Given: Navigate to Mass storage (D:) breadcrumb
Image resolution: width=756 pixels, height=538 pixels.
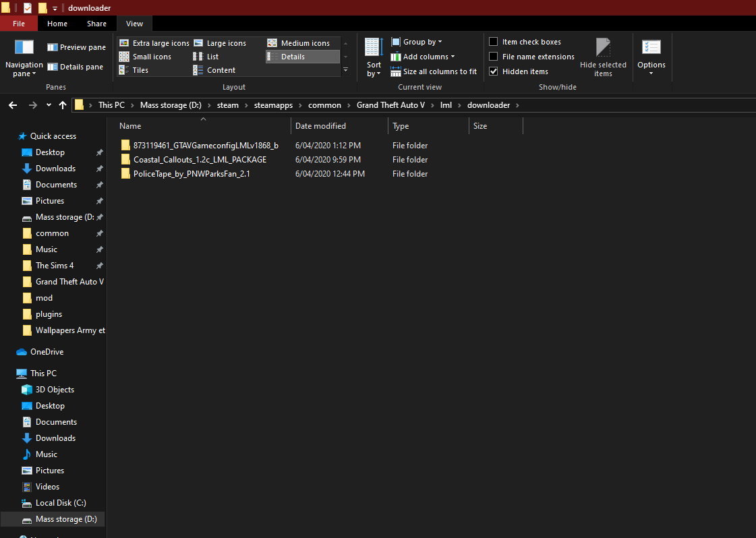Looking at the screenshot, I should 171,105.
